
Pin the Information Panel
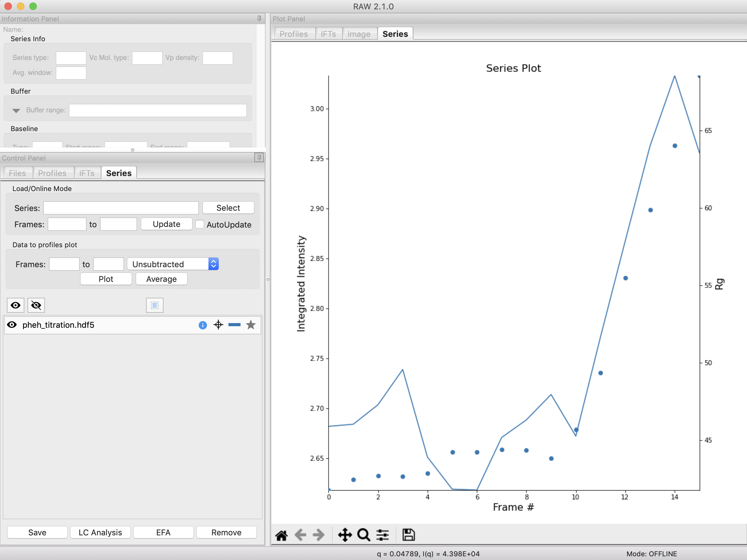(x=259, y=19)
